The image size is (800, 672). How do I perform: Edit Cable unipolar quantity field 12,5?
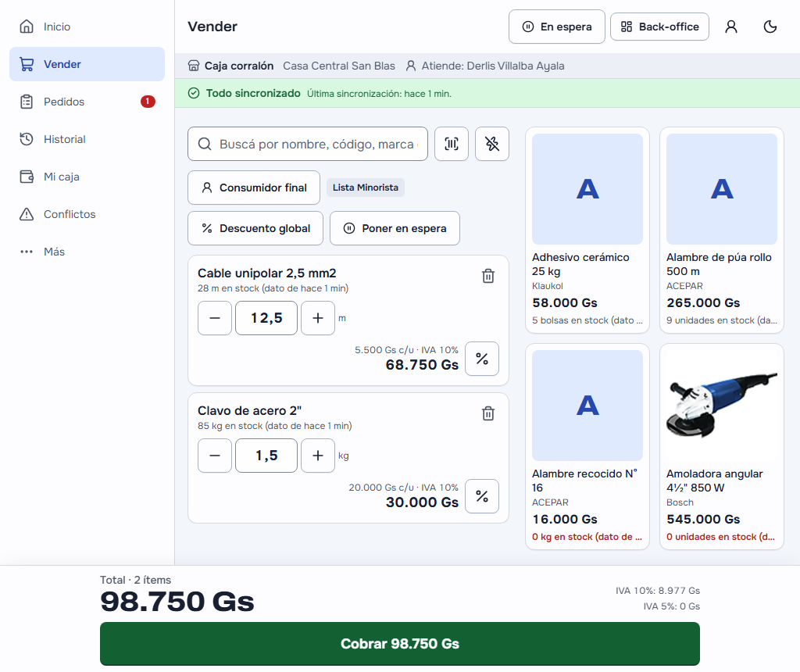pyautogui.click(x=266, y=318)
